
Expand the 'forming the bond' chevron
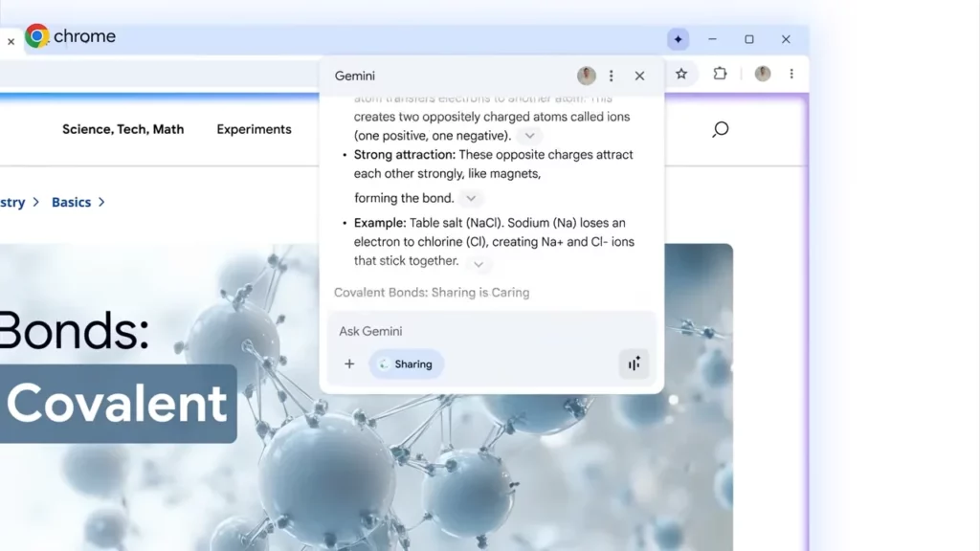pyautogui.click(x=470, y=198)
